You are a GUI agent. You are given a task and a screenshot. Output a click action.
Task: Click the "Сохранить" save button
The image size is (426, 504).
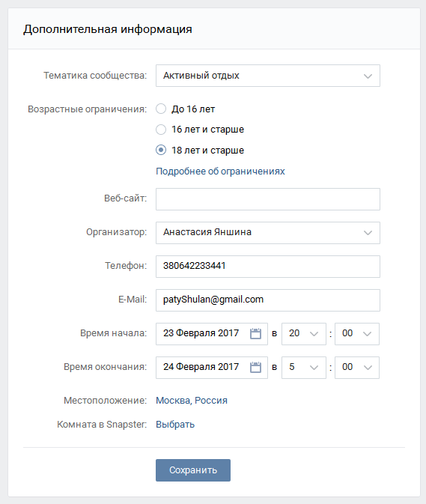(x=193, y=470)
